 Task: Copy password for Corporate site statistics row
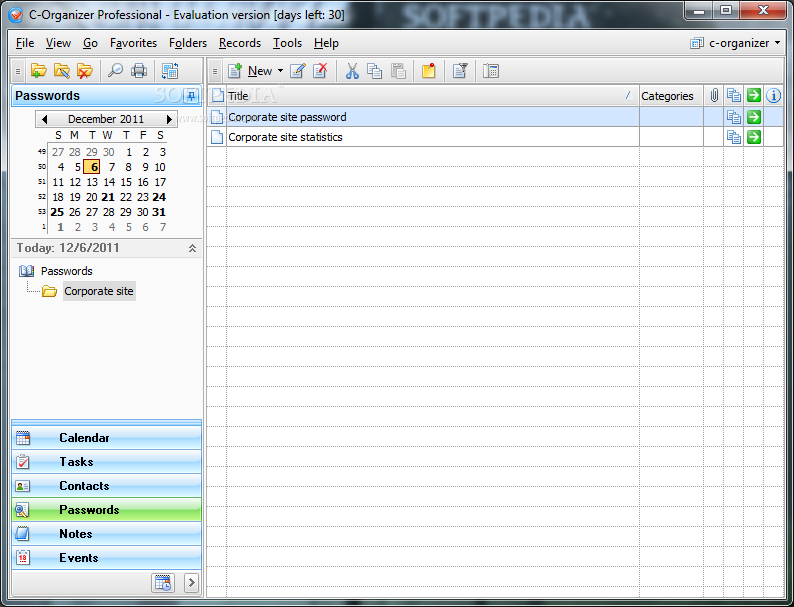(733, 137)
